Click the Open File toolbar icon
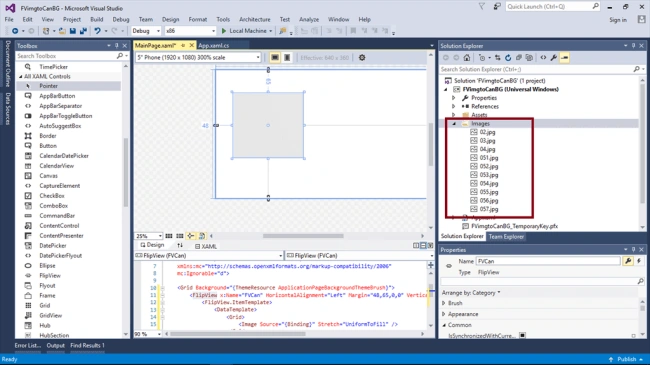Viewport: 650px width, 365px height. click(x=62, y=31)
